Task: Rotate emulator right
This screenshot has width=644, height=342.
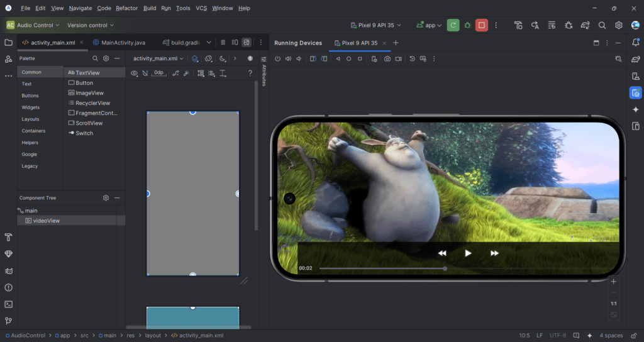Action: pos(324,58)
